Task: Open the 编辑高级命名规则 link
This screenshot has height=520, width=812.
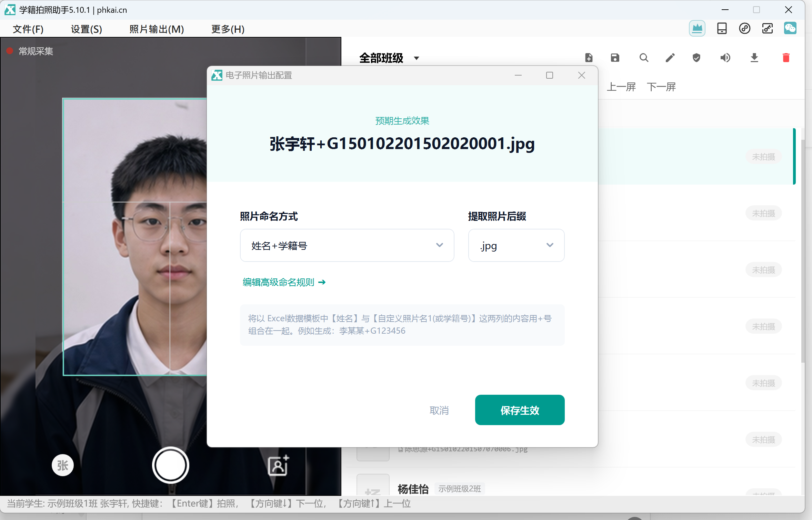Action: pos(284,282)
